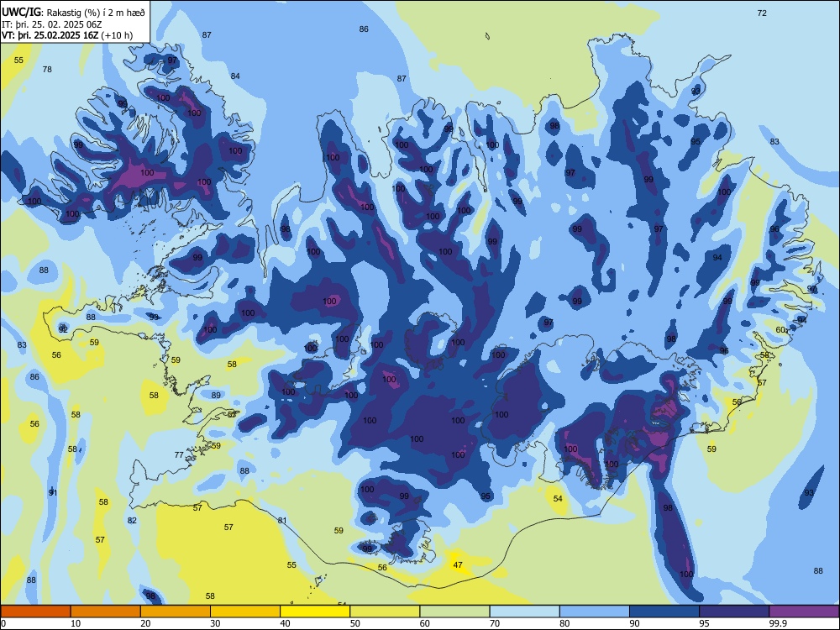Pick the 60–70 light green legend swatch

pyautogui.click(x=454, y=612)
